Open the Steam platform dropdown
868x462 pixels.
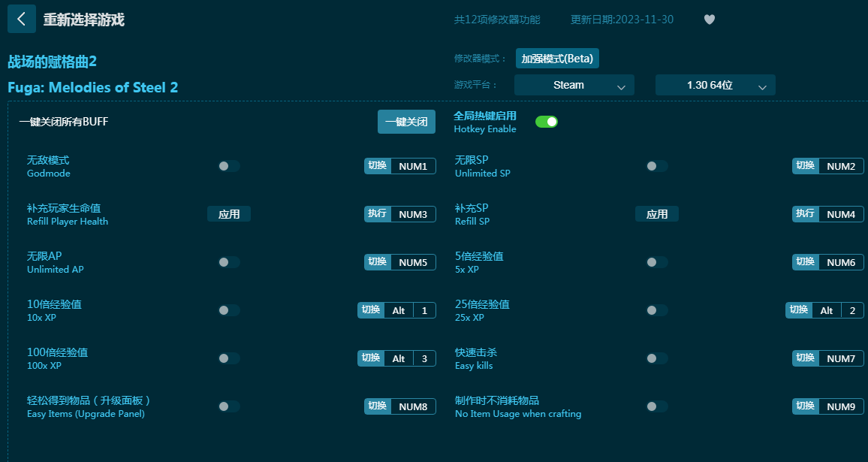pyautogui.click(x=574, y=86)
